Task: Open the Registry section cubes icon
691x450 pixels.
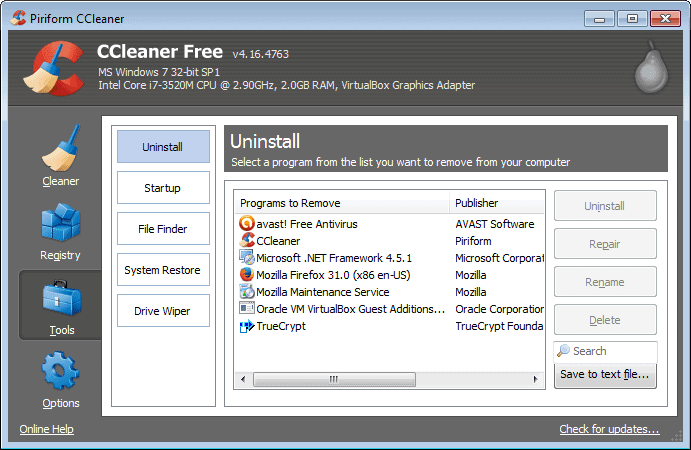Action: pos(61,222)
